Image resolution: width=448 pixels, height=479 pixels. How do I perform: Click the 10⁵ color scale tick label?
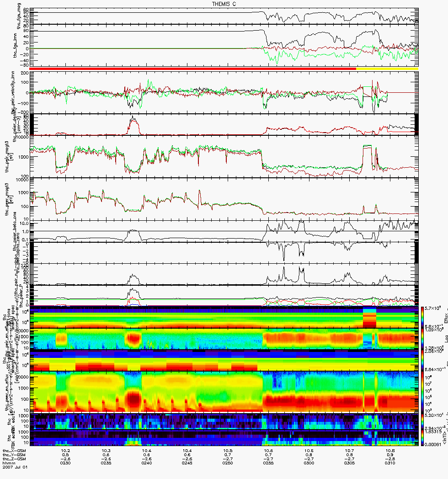coord(428,398)
